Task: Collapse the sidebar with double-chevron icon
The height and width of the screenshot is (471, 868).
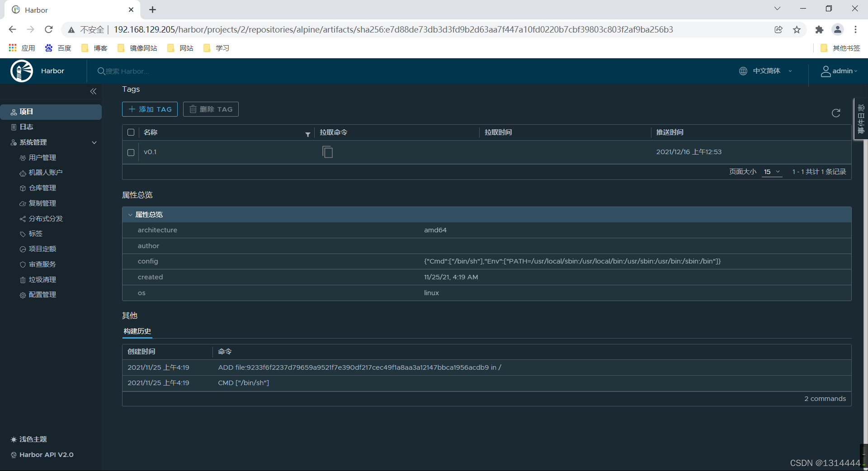Action: (x=93, y=91)
